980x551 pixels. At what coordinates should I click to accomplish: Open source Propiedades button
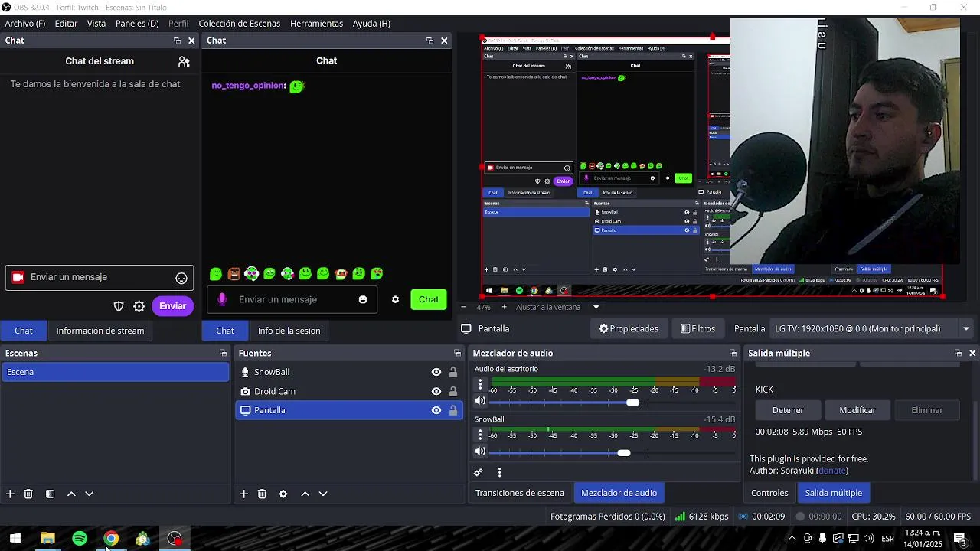629,329
